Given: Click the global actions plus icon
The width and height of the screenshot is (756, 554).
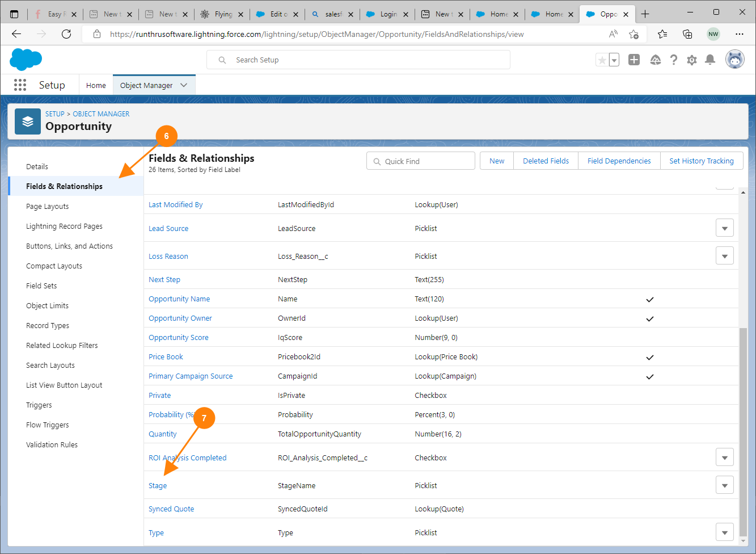Looking at the screenshot, I should click(634, 60).
